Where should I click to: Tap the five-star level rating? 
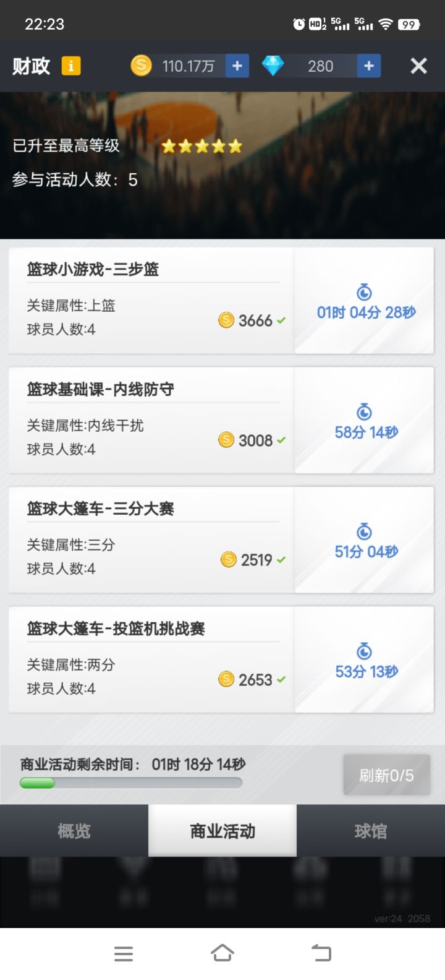click(x=201, y=147)
